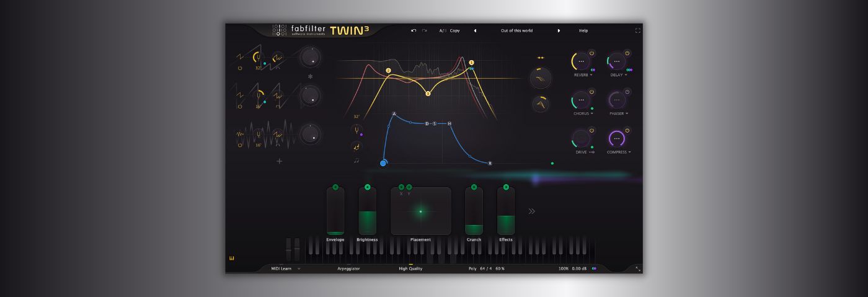Go to the next preset arrow
Viewport: 868px width, 297px height.
tap(559, 30)
